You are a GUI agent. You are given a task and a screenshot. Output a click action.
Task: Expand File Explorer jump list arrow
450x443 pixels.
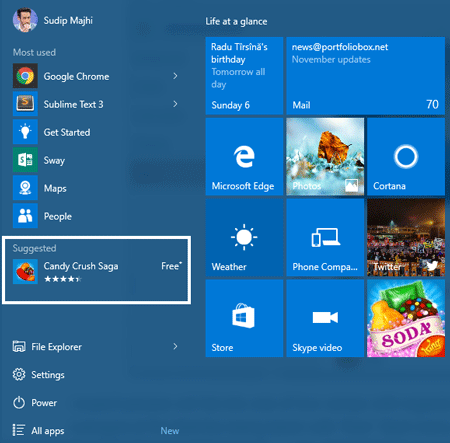tap(175, 347)
